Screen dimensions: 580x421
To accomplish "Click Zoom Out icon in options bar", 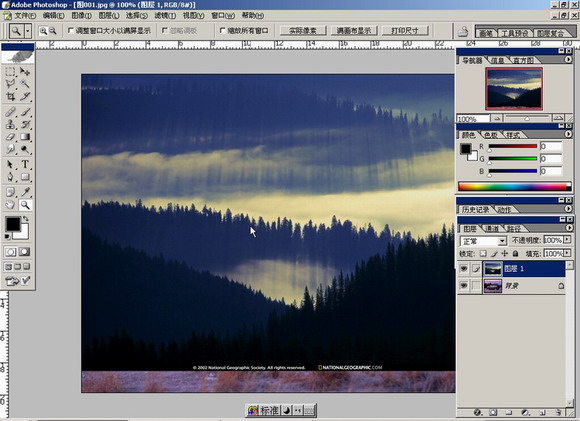I will pos(53,31).
